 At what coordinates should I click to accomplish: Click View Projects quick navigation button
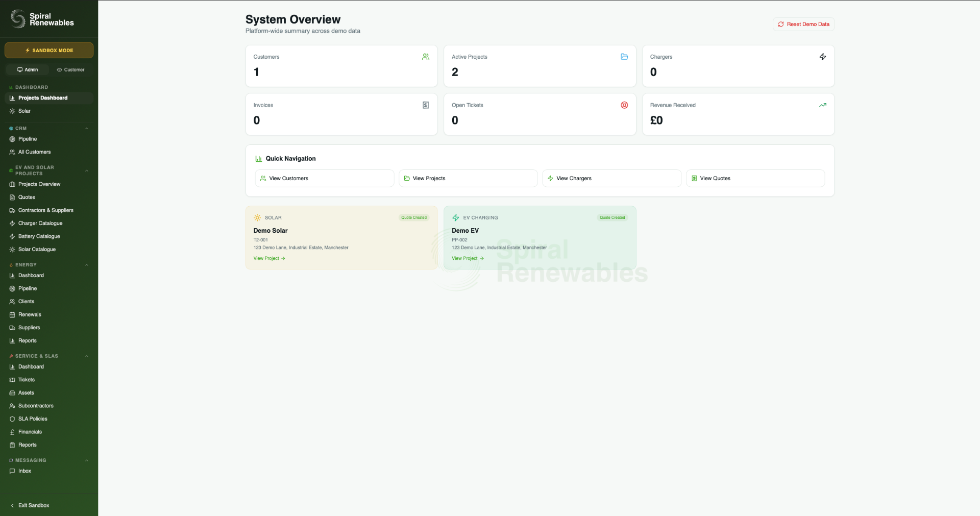pyautogui.click(x=468, y=178)
